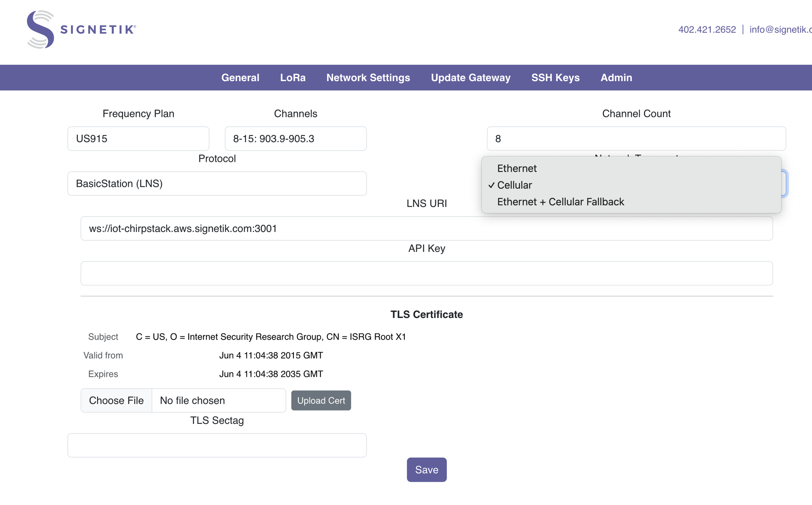Choose Ethernet from the transport list
This screenshot has width=812, height=505.
tap(631, 168)
